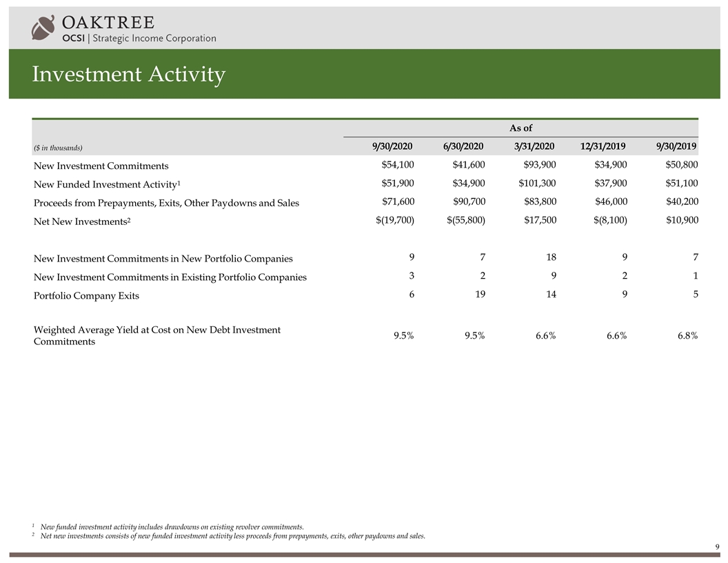Click footnote 2 about net new investments
The height and width of the screenshot is (563, 728).
pos(232,536)
